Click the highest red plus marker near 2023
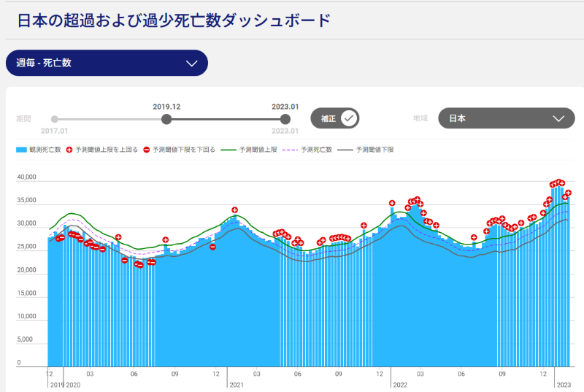Viewport: 584px width, 392px height. pos(559,182)
